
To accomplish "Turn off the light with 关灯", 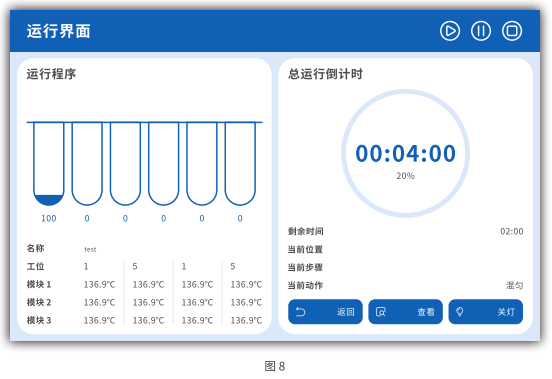I will point(485,312).
